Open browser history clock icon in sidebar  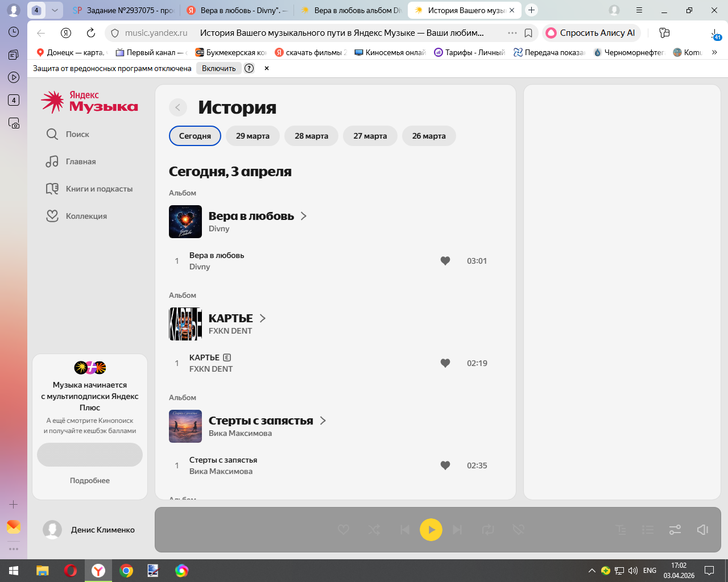tap(14, 32)
